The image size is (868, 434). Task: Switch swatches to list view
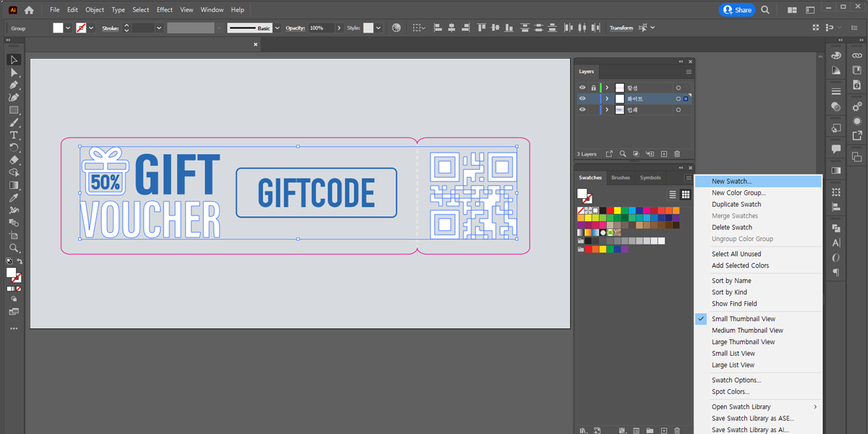click(x=673, y=195)
